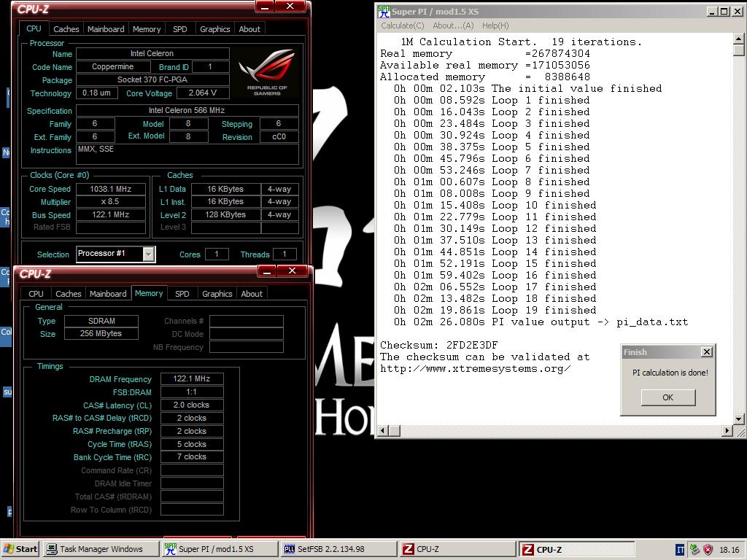This screenshot has width=747, height=560.
Task: Minimize the top CPU-Z window
Action: coord(266,6)
